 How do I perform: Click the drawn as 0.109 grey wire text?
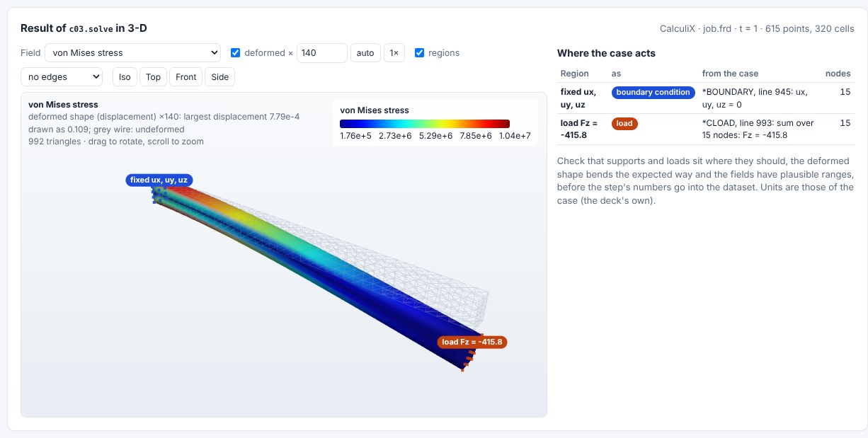coord(106,129)
